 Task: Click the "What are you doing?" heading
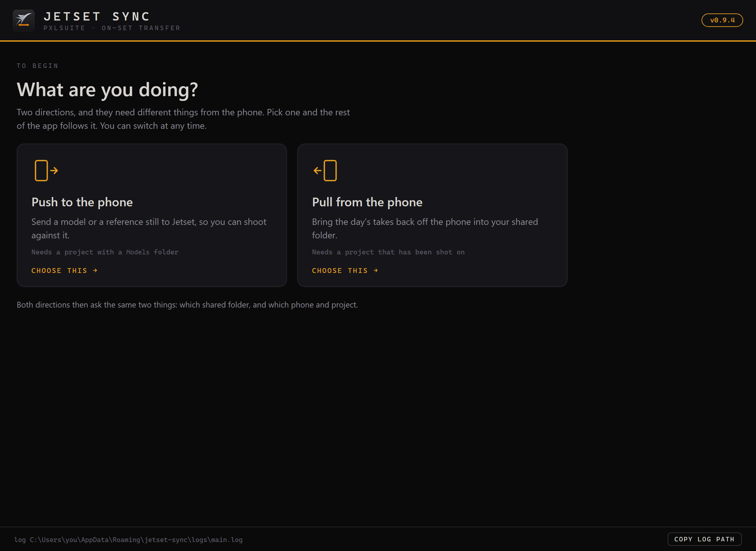(107, 90)
